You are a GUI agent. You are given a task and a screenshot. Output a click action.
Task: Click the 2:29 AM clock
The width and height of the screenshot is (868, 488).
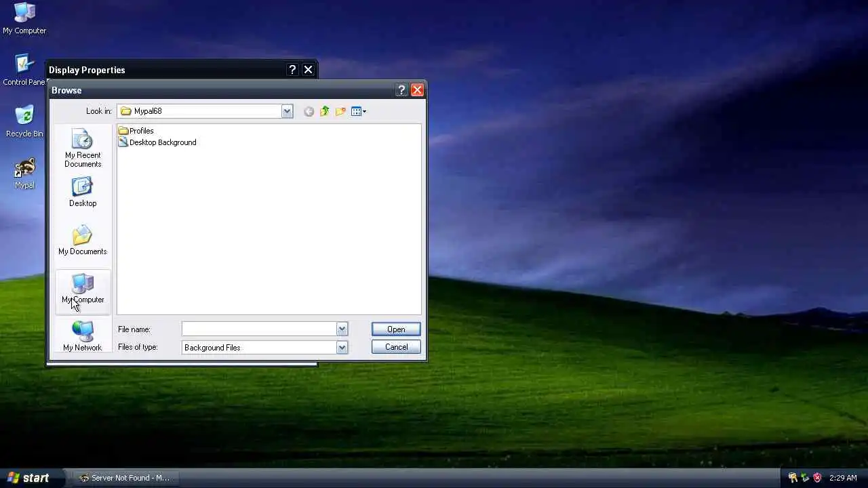click(x=843, y=478)
